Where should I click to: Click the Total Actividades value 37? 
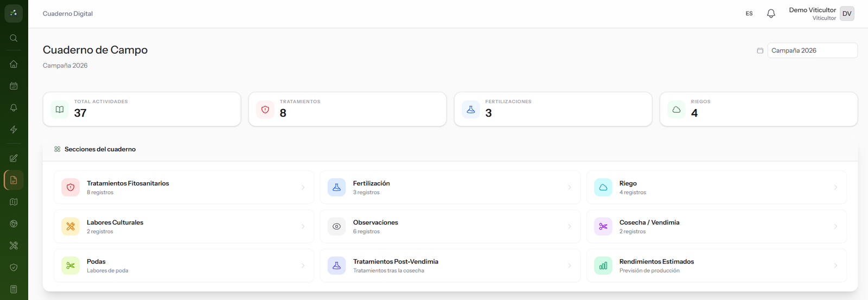click(x=80, y=113)
